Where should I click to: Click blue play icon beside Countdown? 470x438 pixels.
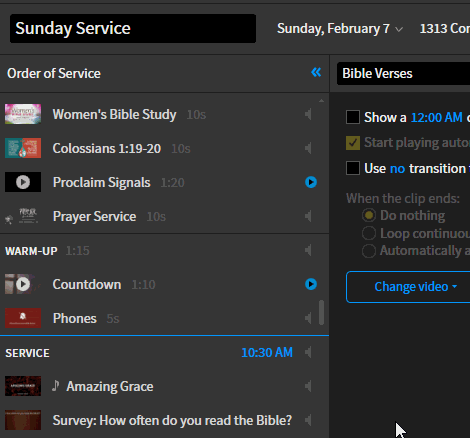click(311, 284)
